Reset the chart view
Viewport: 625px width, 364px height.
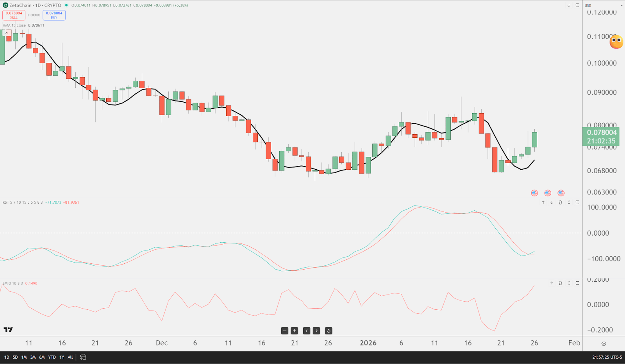pyautogui.click(x=329, y=331)
